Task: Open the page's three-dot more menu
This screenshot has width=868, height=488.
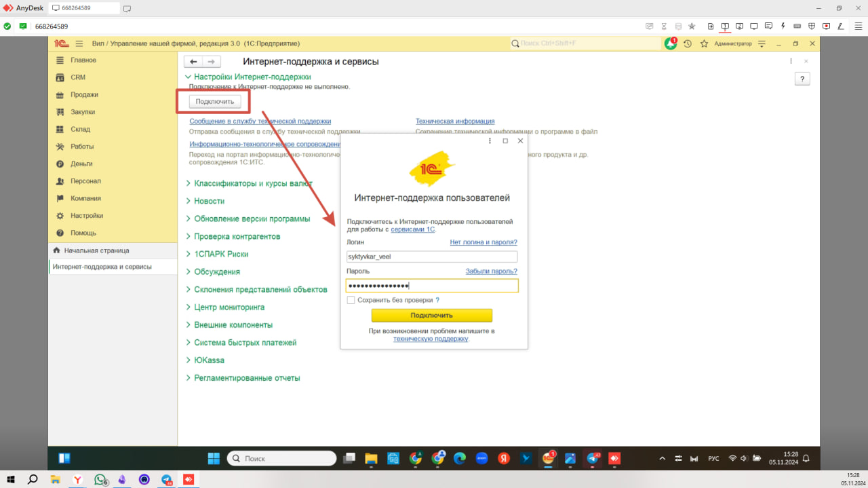Action: point(791,61)
